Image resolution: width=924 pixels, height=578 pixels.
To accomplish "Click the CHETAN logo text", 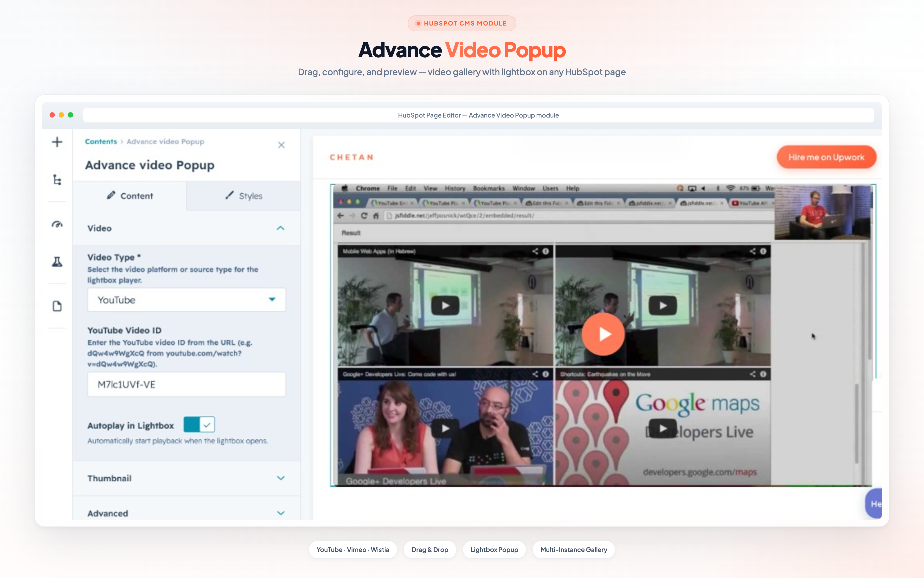I will click(x=351, y=157).
